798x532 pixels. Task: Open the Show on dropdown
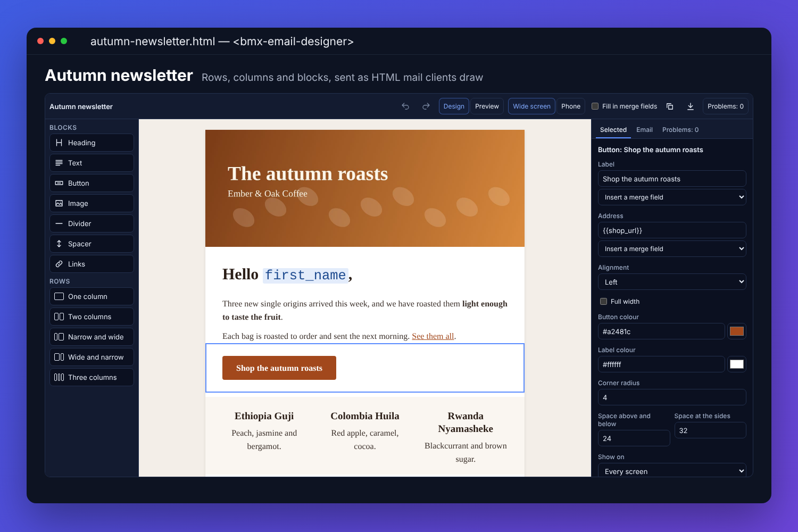pos(672,471)
